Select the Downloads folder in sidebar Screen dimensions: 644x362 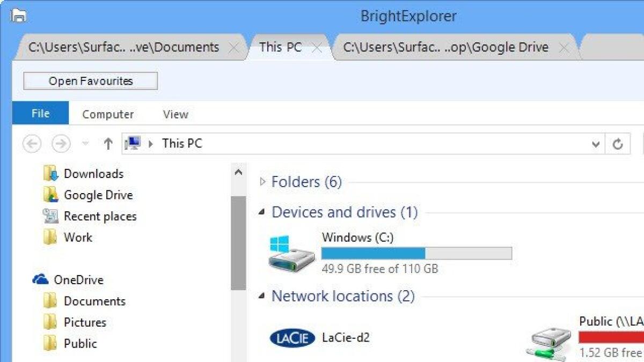point(51,173)
